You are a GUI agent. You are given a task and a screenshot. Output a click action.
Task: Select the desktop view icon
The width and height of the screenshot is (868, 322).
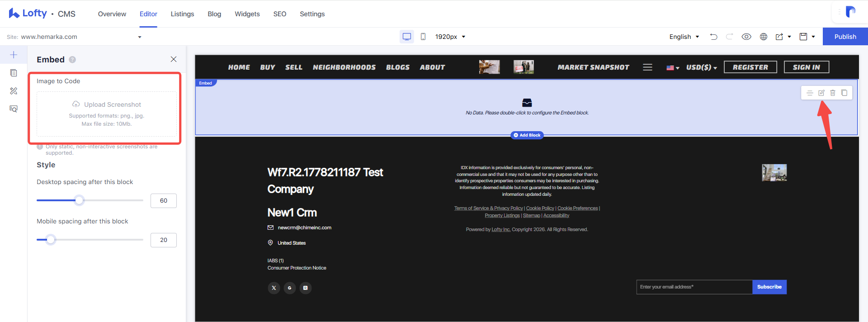click(407, 37)
